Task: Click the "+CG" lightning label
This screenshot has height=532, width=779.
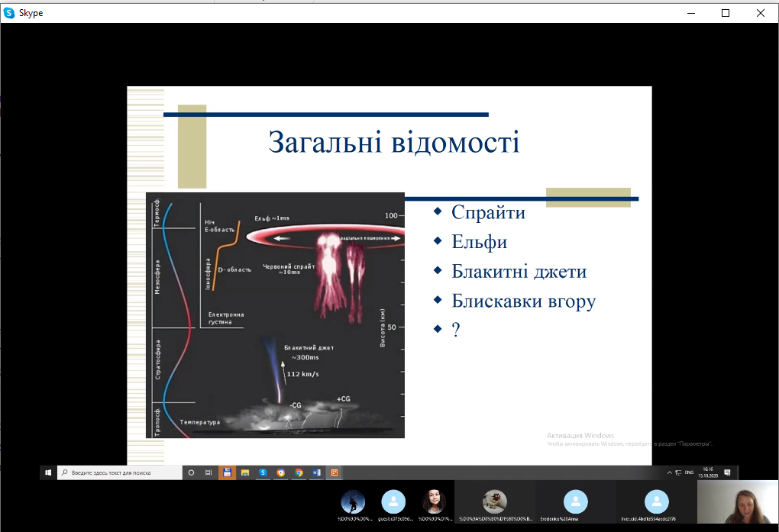Action: point(344,399)
